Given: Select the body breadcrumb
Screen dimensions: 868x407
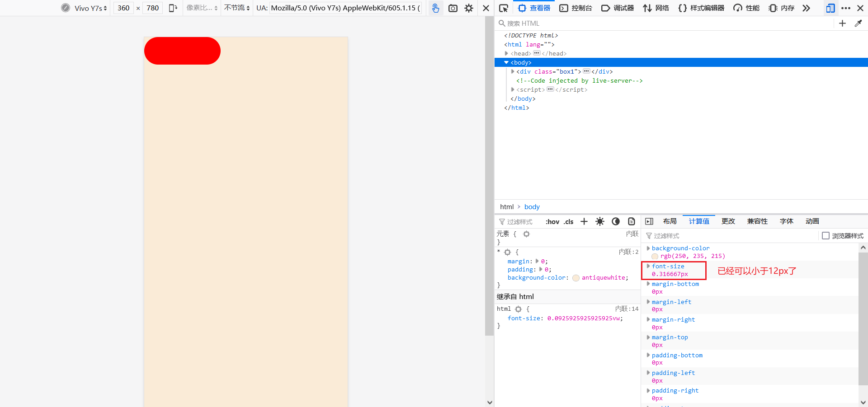Looking at the screenshot, I should (532, 207).
